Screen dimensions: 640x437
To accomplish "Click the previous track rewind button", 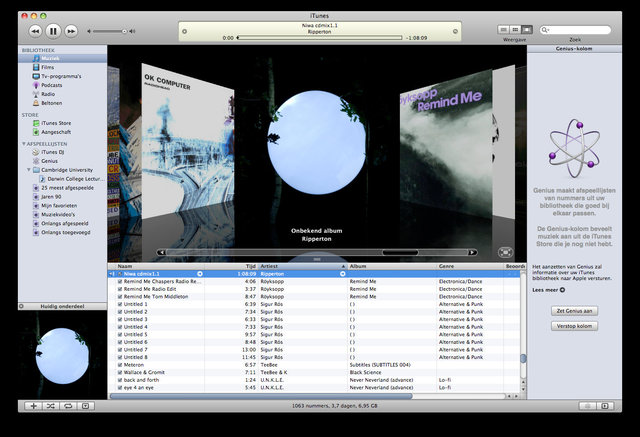I will coord(36,31).
